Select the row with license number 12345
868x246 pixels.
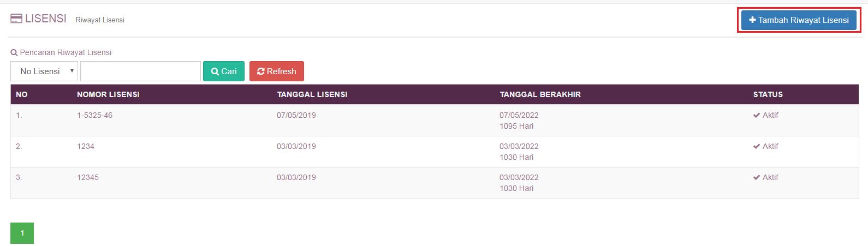point(88,177)
